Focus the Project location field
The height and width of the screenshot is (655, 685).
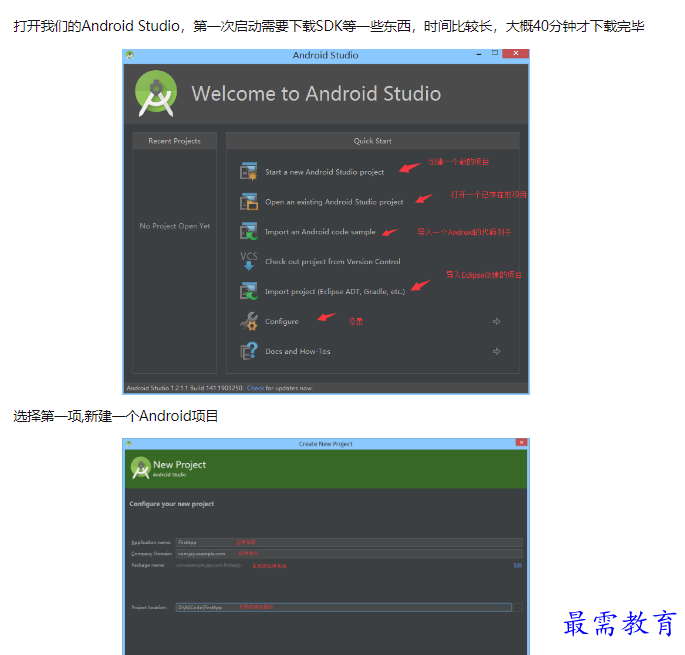tap(343, 607)
